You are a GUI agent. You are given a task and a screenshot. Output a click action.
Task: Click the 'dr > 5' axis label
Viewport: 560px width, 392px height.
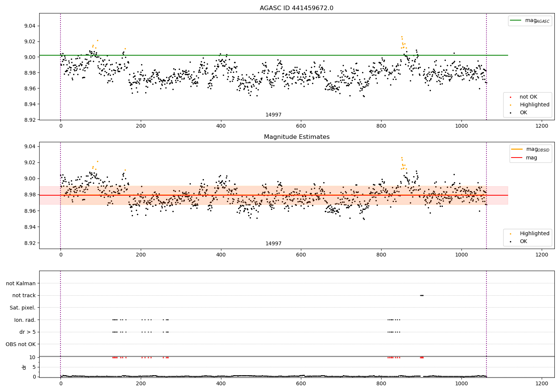28,332
